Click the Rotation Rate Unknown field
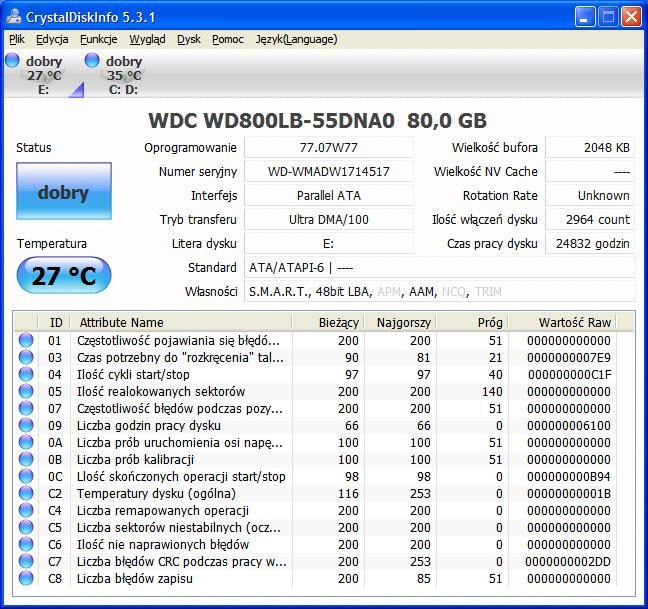648x609 pixels. [x=590, y=195]
